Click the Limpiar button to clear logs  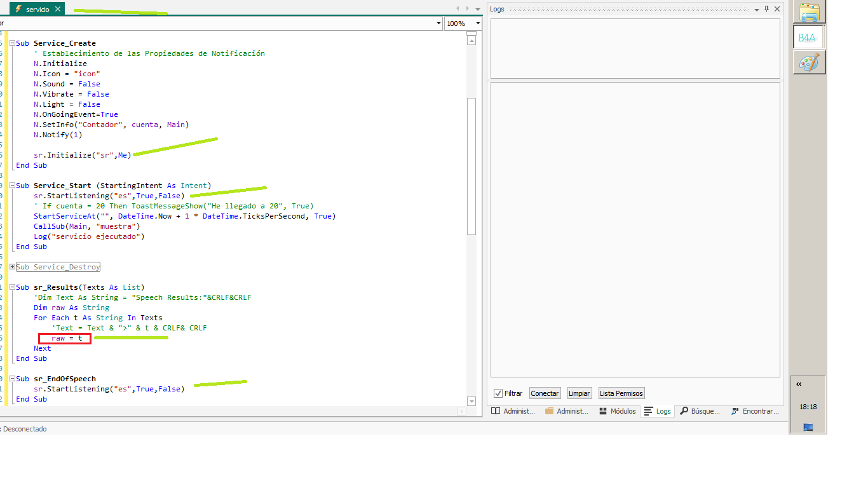(579, 393)
